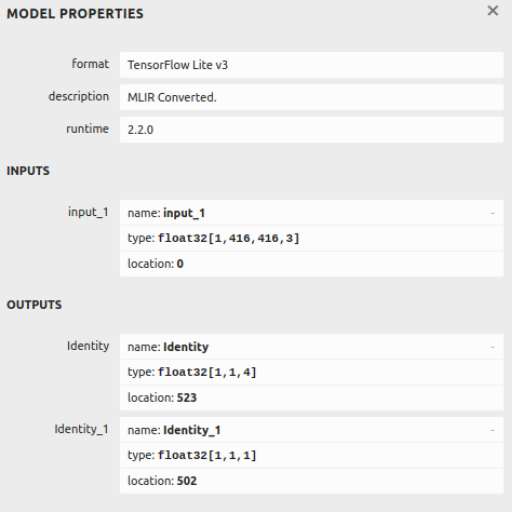
Task: Collapse the Identity output details toggle
Action: tap(492, 347)
